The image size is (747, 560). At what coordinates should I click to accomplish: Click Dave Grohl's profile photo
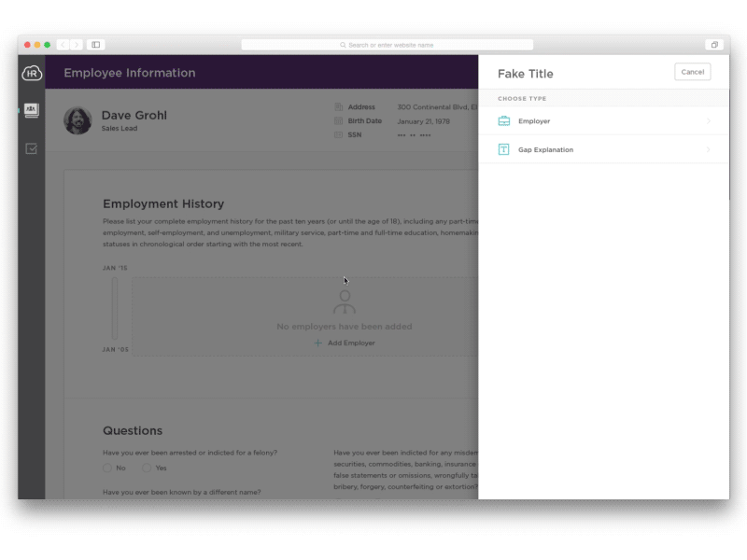point(78,120)
